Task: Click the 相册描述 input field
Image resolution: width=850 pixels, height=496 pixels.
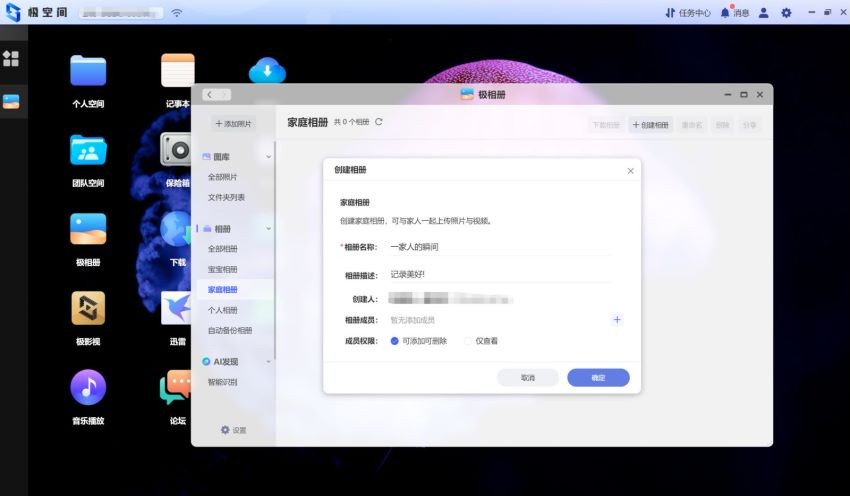Action: pyautogui.click(x=500, y=275)
